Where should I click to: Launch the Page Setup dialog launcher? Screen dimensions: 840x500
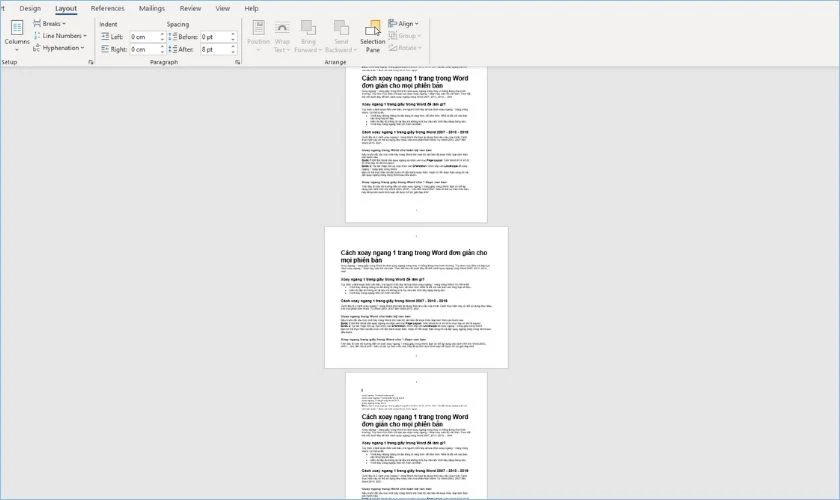pyautogui.click(x=91, y=62)
